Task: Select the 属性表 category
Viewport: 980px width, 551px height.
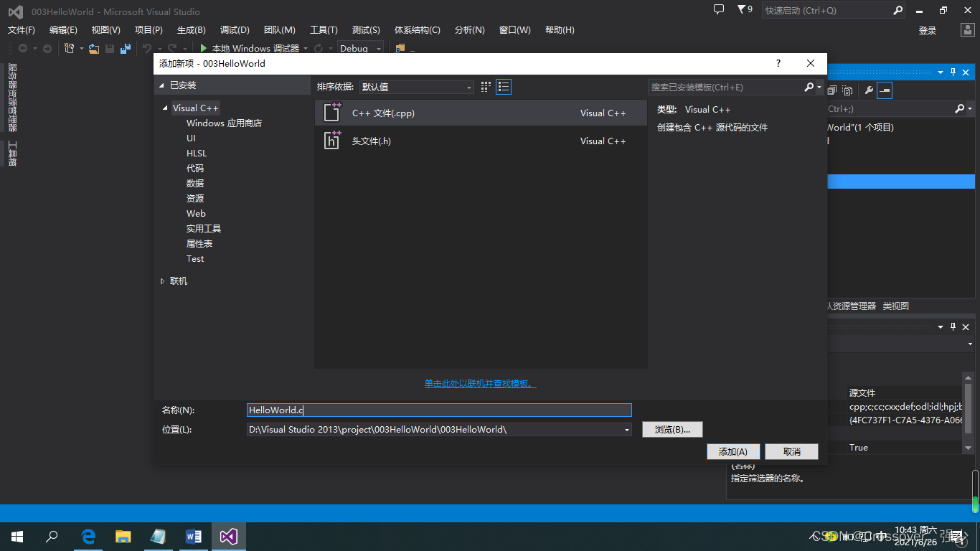Action: coord(199,244)
